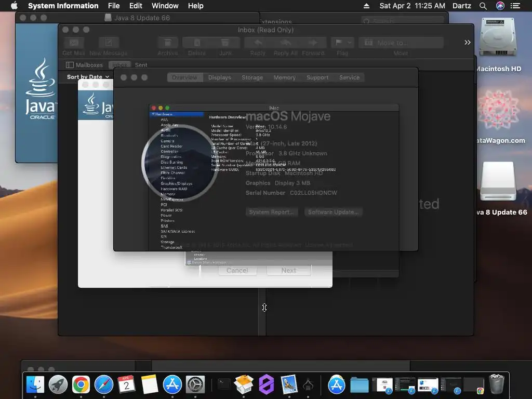Switch to Service tab in About This Mac
532x399 pixels.
point(349,77)
